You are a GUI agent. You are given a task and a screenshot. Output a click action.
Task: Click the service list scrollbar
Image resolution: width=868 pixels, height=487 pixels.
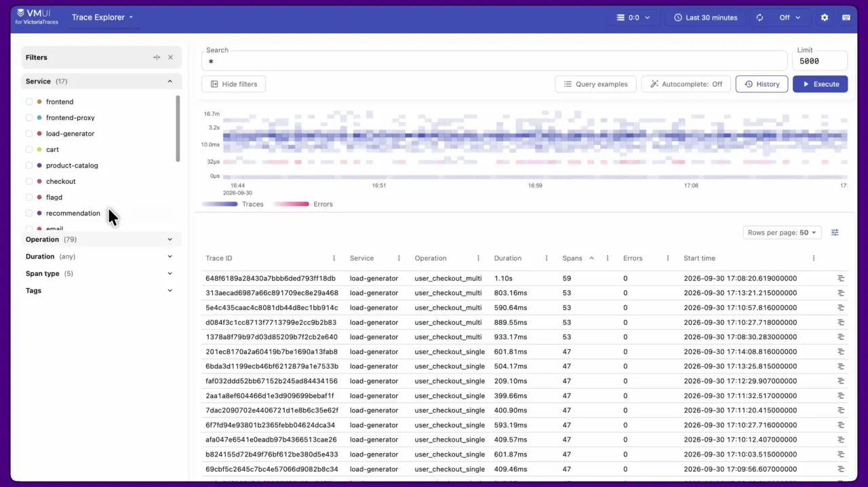[x=178, y=128]
